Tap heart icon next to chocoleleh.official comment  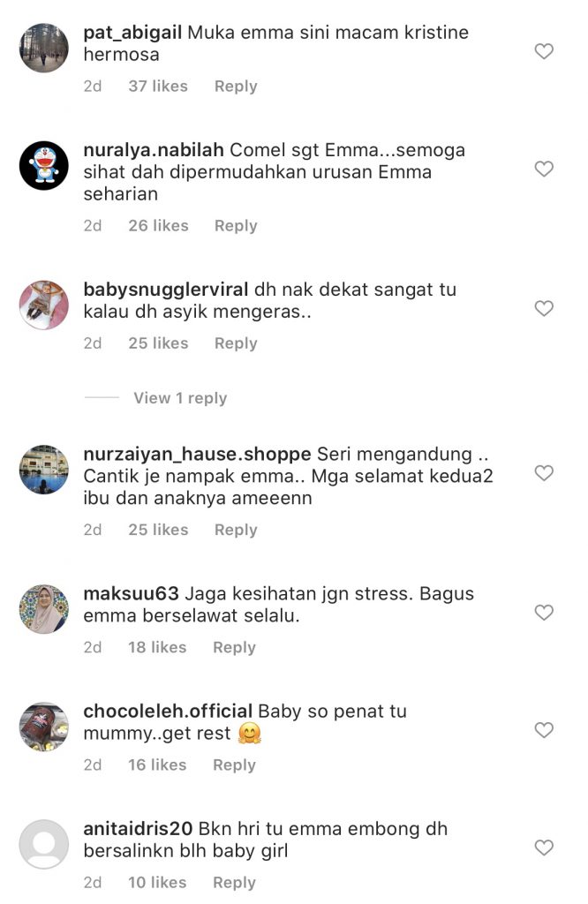(544, 730)
